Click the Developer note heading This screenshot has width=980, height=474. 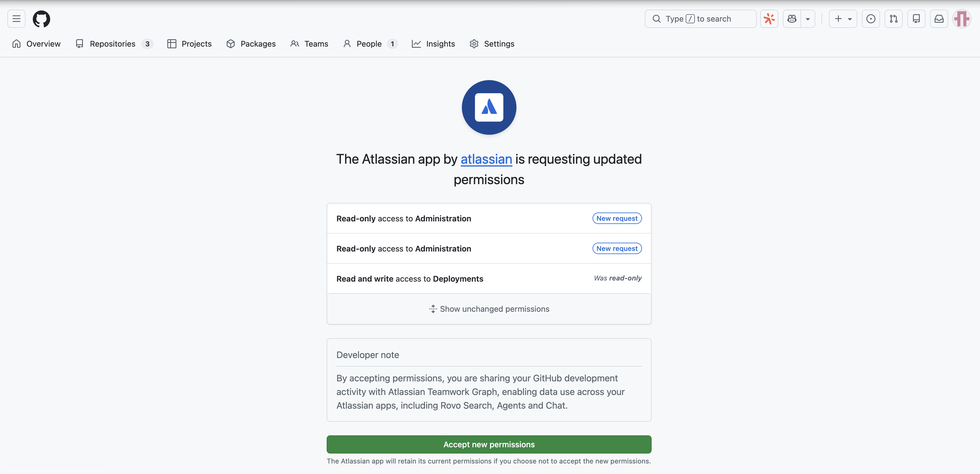coord(368,355)
